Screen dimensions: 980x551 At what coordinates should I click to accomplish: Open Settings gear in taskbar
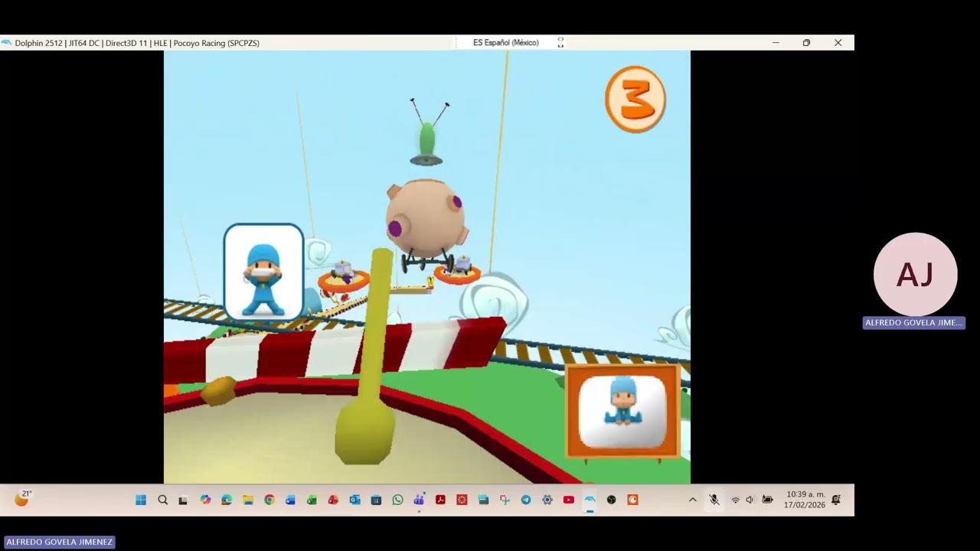[547, 500]
